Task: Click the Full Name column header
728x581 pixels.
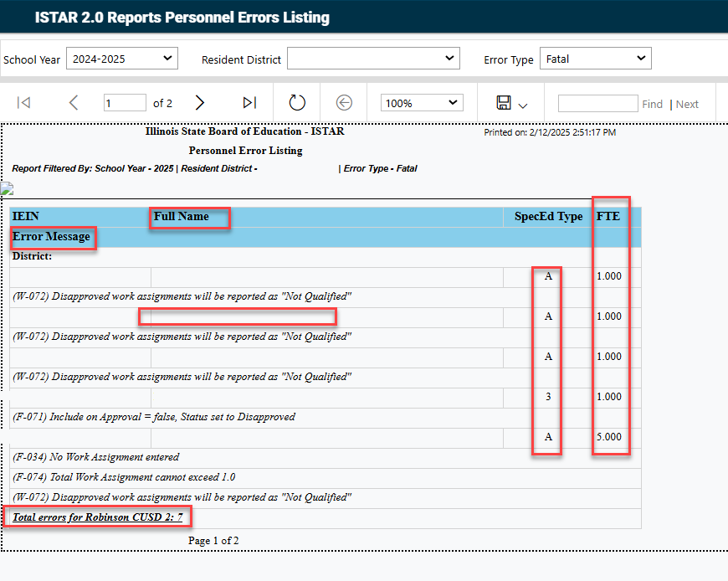Action: click(x=182, y=217)
